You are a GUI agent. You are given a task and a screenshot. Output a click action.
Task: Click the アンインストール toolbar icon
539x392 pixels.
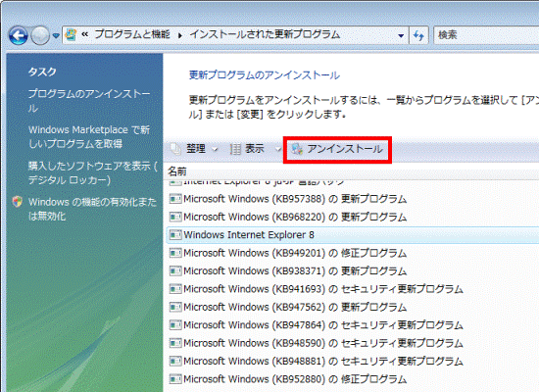297,149
